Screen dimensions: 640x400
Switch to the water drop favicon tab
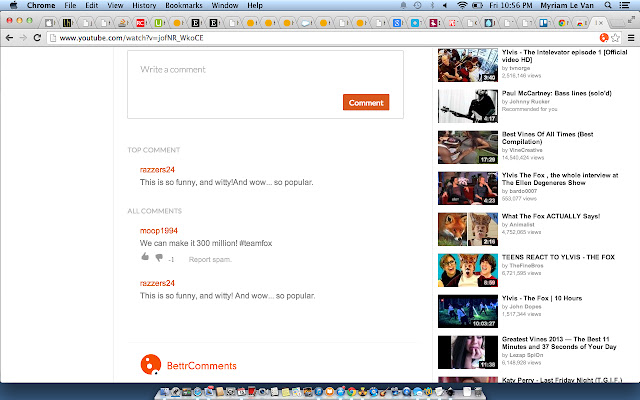(489, 23)
